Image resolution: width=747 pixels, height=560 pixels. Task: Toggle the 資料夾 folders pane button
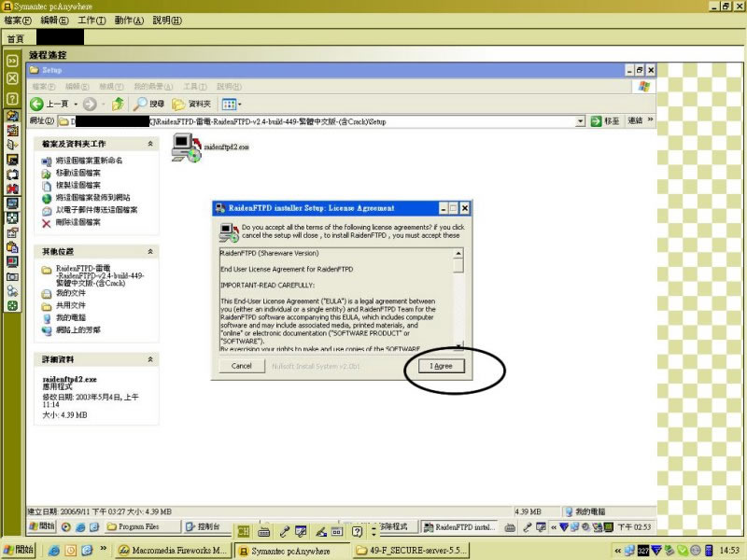pyautogui.click(x=191, y=104)
